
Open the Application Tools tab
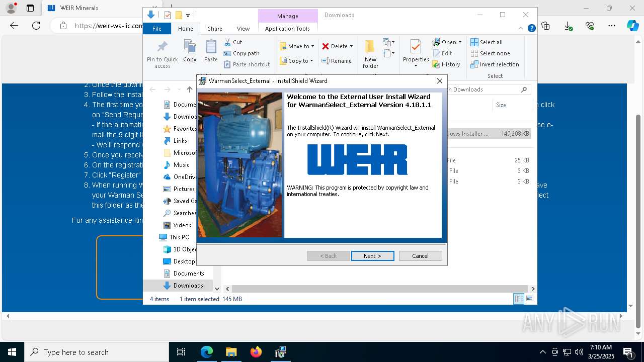[x=287, y=29]
